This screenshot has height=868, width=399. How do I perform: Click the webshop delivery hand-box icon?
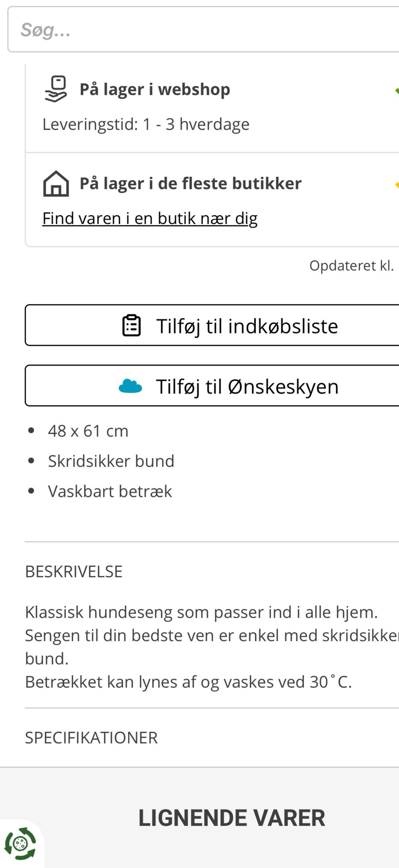(x=56, y=89)
